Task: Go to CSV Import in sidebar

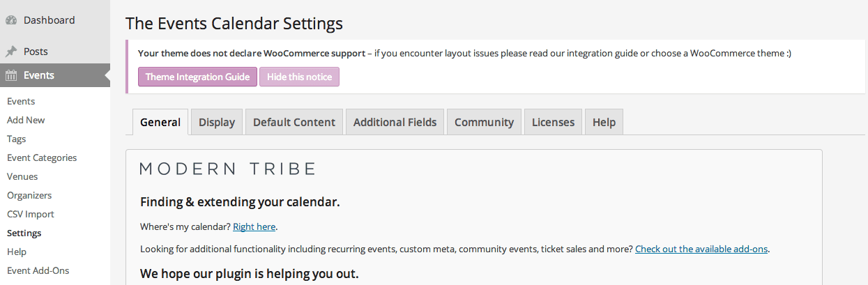Action: (x=31, y=214)
